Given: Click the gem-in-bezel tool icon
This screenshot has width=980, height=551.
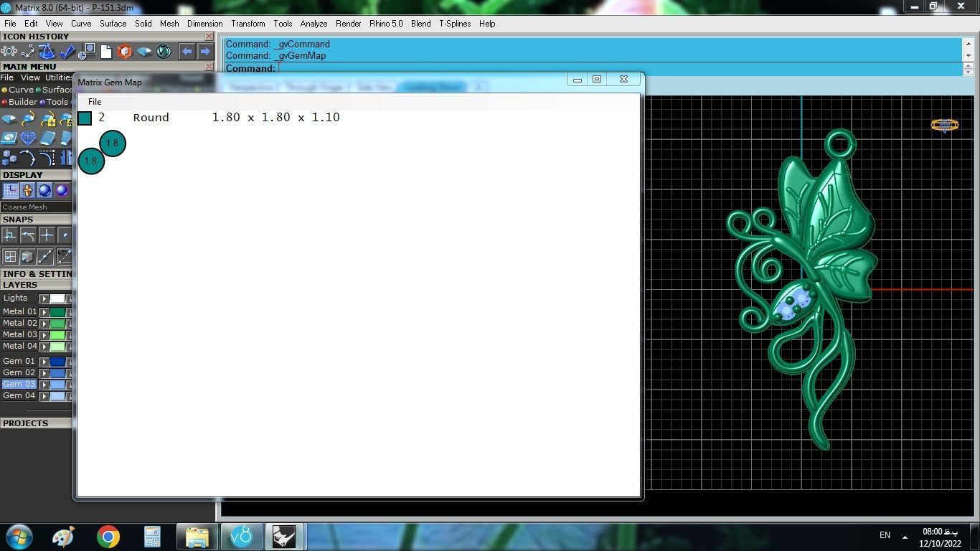Looking at the screenshot, I should 9,138.
